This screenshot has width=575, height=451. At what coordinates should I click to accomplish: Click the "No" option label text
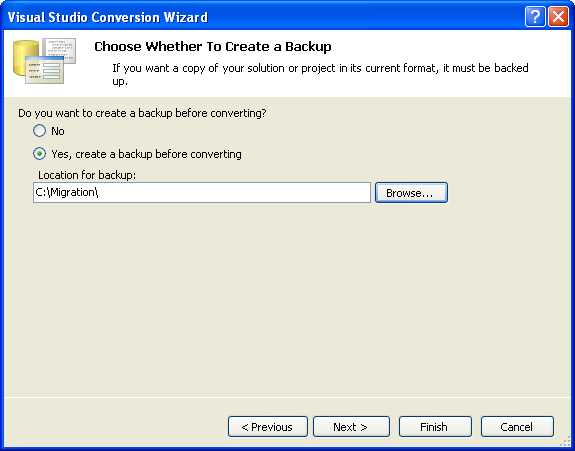point(58,131)
